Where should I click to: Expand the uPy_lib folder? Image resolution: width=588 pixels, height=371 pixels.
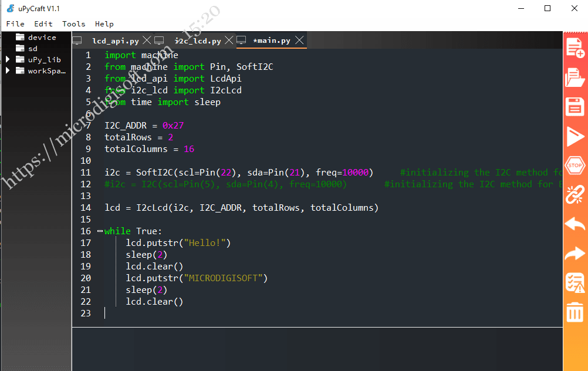pyautogui.click(x=8, y=59)
